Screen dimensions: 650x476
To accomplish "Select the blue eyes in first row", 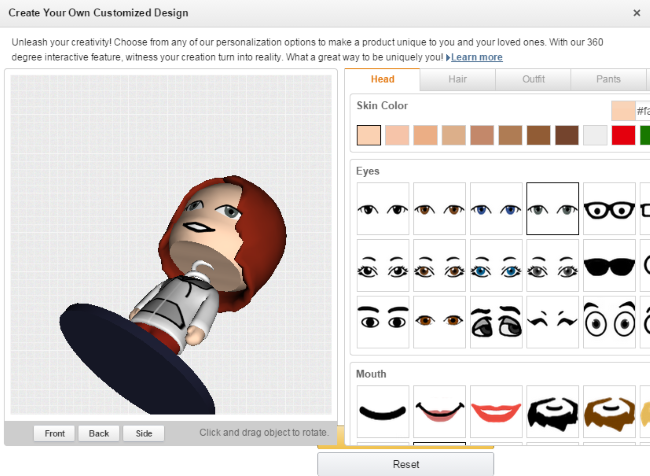I will click(496, 209).
